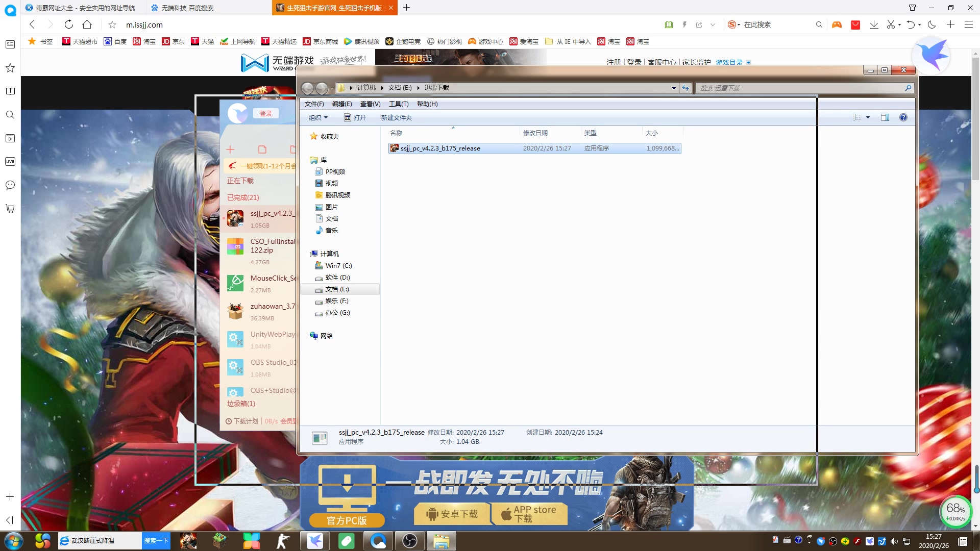The width and height of the screenshot is (980, 551).
Task: Open the favorites star in left sidebar
Action: 10,68
